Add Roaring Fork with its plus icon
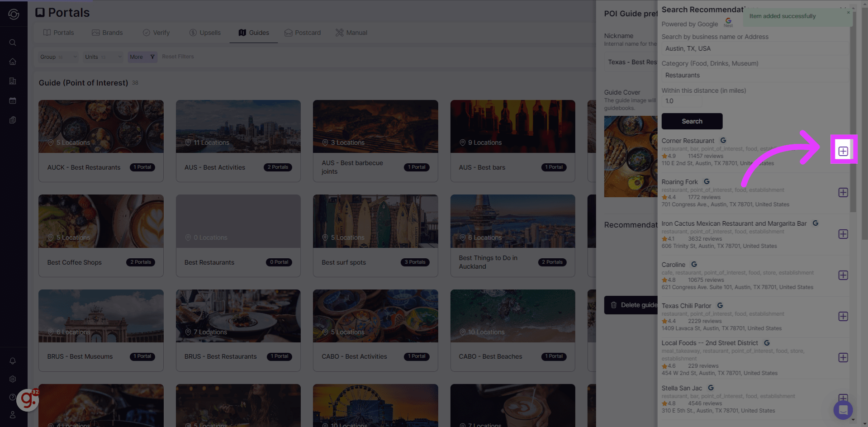 [843, 192]
